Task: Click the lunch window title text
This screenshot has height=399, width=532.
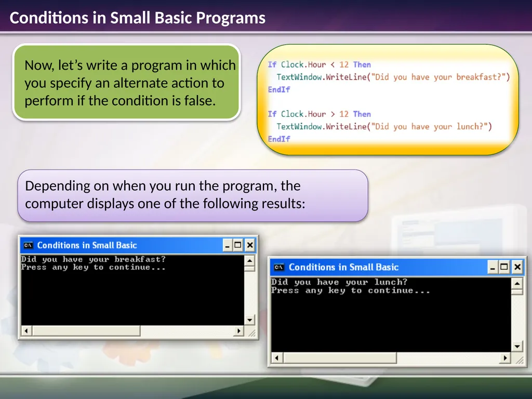Action: [343, 268]
